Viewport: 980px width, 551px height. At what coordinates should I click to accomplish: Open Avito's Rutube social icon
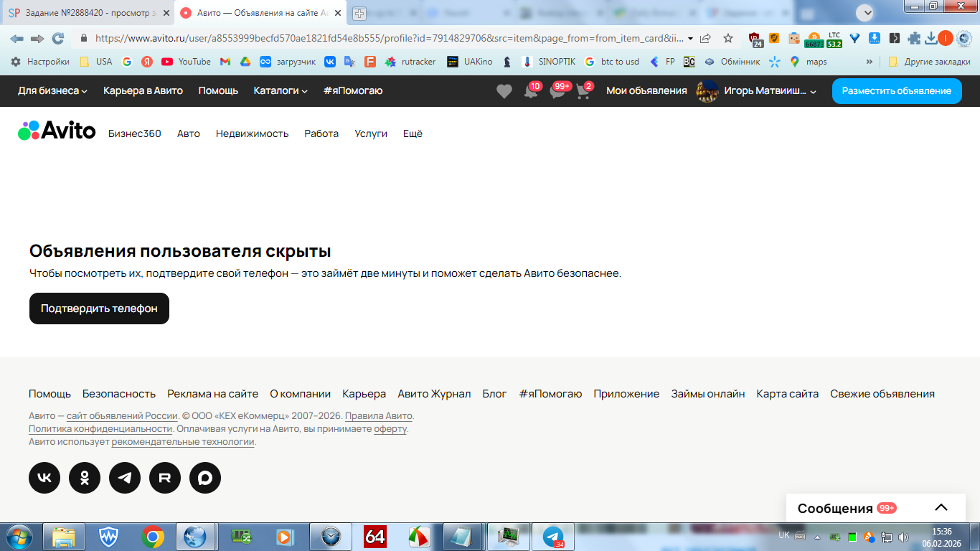coord(165,478)
